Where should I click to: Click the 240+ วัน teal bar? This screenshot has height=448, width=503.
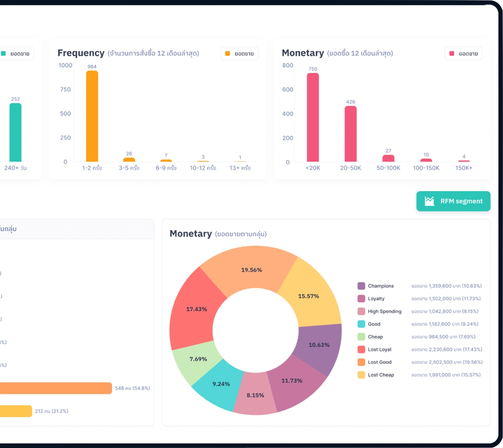[15, 132]
